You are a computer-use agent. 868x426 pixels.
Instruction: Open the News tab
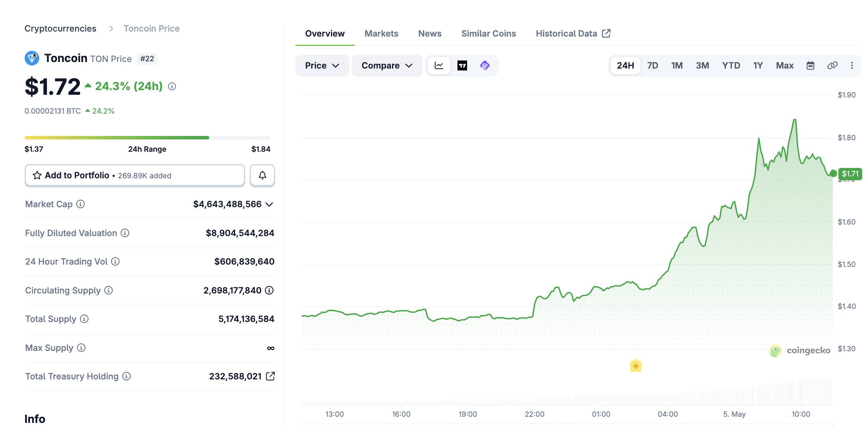click(430, 34)
